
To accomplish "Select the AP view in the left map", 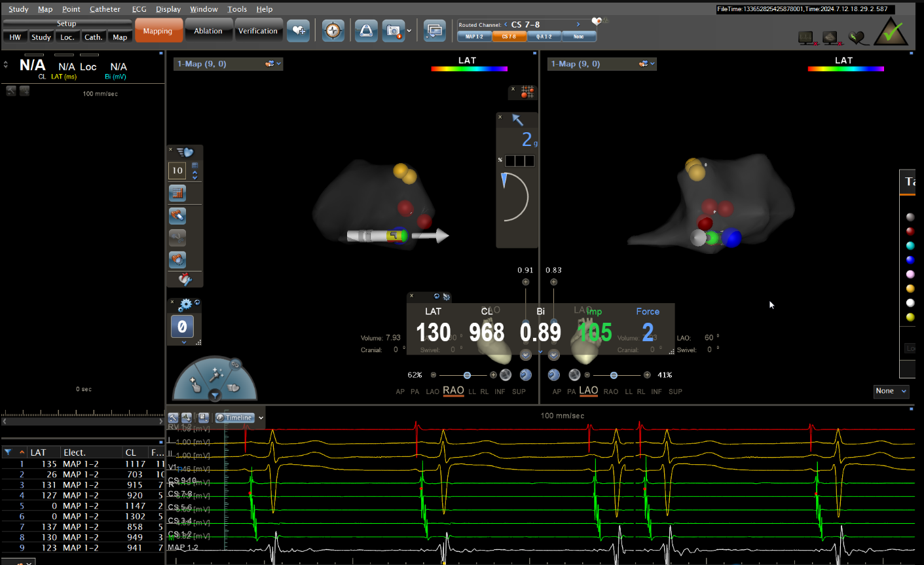I will point(400,392).
